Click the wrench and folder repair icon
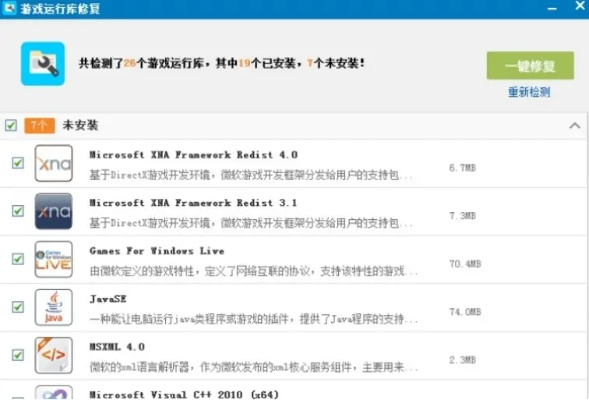 [x=43, y=64]
